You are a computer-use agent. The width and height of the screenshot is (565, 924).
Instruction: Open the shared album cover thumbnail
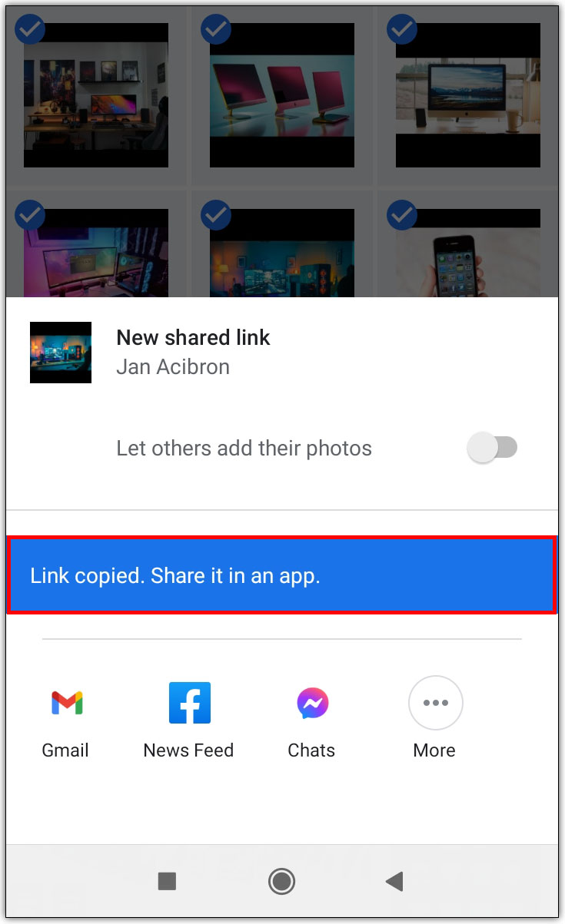pos(61,353)
